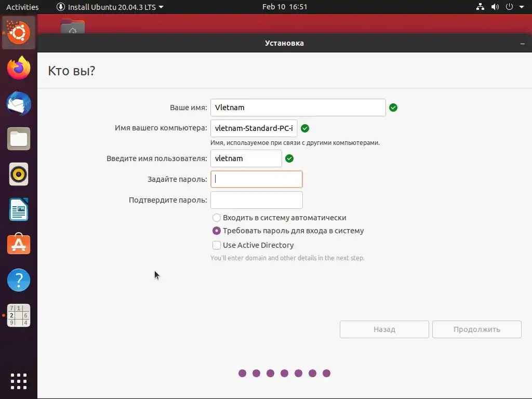Launch Firefox from the dock
This screenshot has width=532, height=399.
tap(19, 68)
